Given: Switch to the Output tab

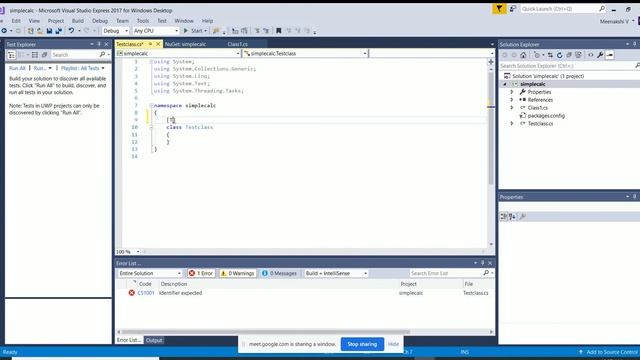Looking at the screenshot, I should [154, 340].
